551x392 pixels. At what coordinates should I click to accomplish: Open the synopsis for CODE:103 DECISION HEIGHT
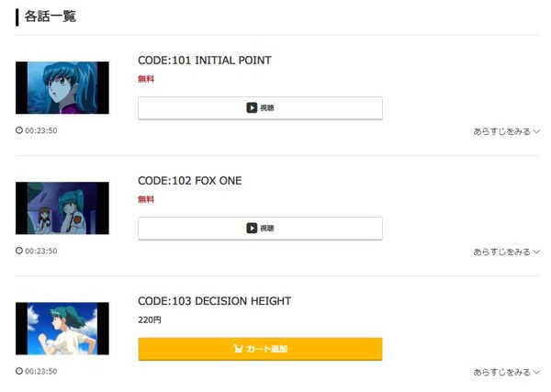(x=506, y=372)
